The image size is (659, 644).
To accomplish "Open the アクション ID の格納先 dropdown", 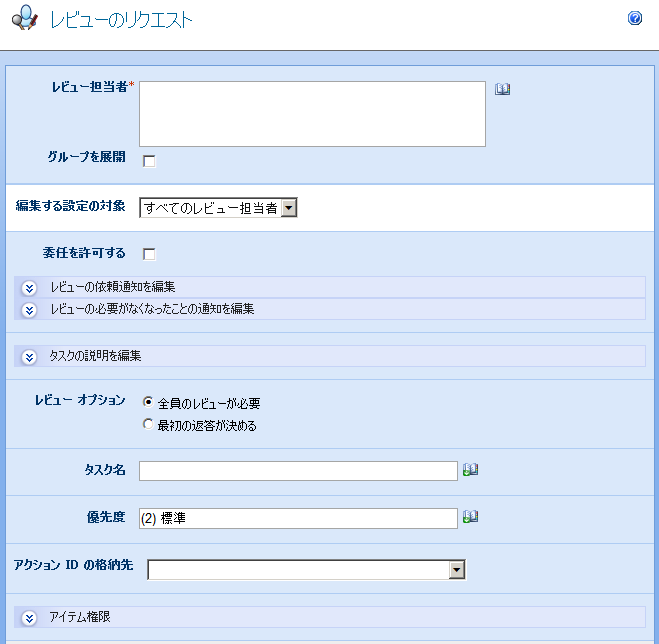I will coord(457,569).
